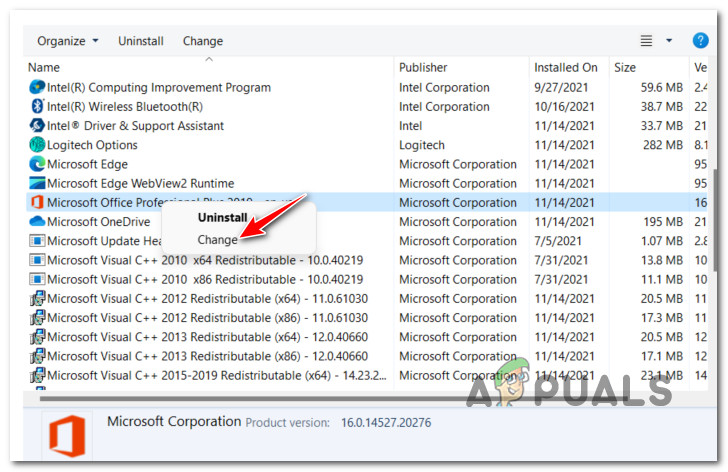Viewport: 728px width, 472px height.
Task: Select Visual C++ 2015-2019 Redistributable (x64) name
Action: (216, 375)
